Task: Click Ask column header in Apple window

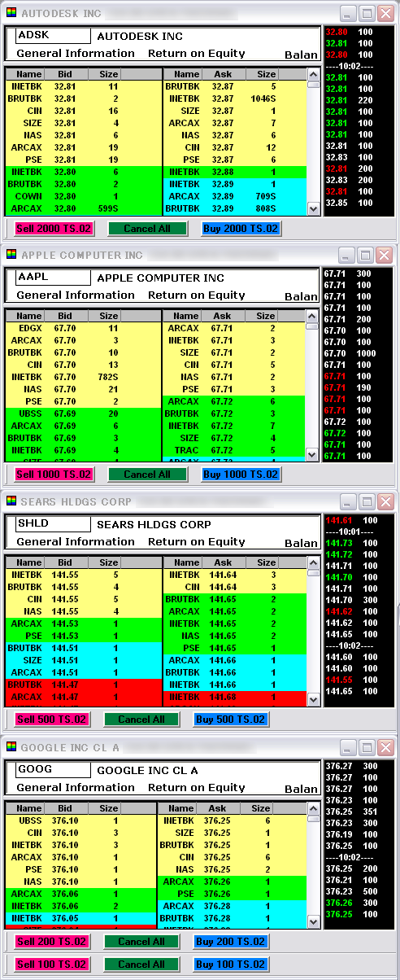Action: [x=223, y=316]
